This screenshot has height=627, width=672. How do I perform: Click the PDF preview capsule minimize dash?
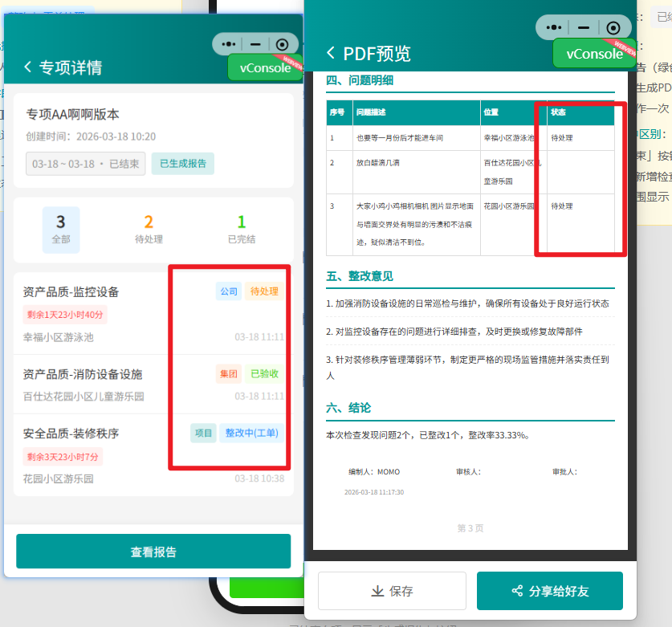(x=584, y=27)
